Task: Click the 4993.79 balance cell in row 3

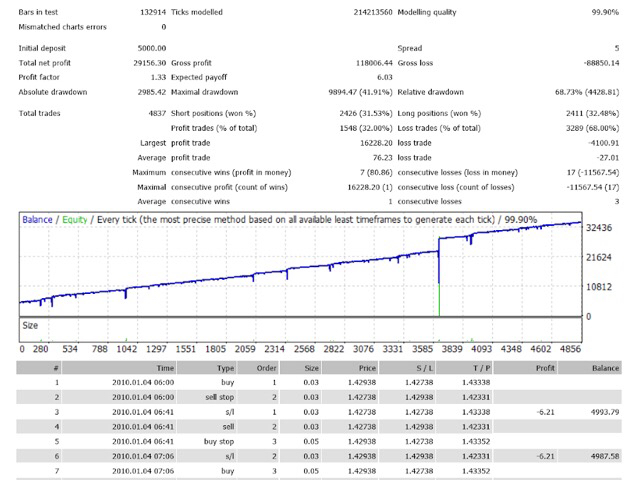Action: pyautogui.click(x=602, y=411)
